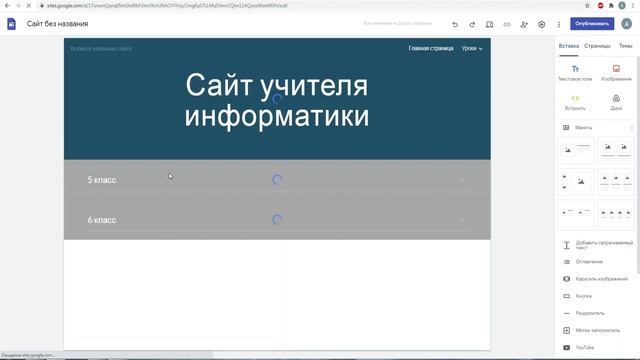
Task: Choose the single image with text layout
Action: coord(576,150)
